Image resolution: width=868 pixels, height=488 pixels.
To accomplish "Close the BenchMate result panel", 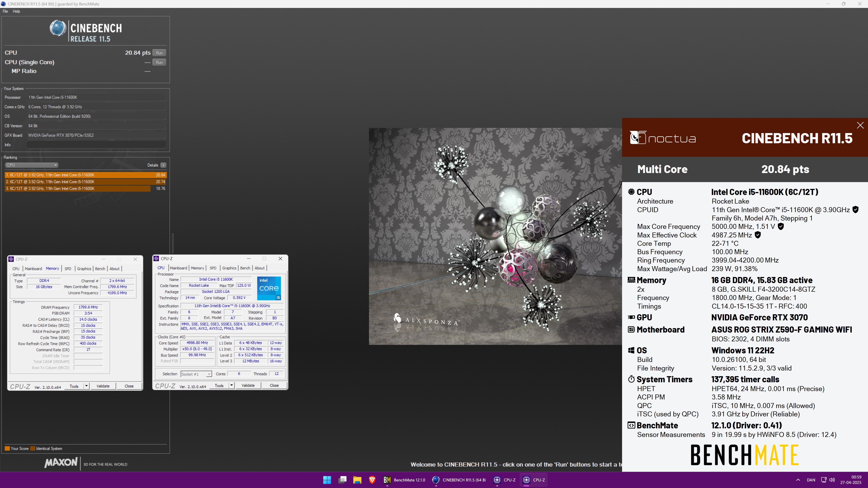I will pyautogui.click(x=860, y=125).
